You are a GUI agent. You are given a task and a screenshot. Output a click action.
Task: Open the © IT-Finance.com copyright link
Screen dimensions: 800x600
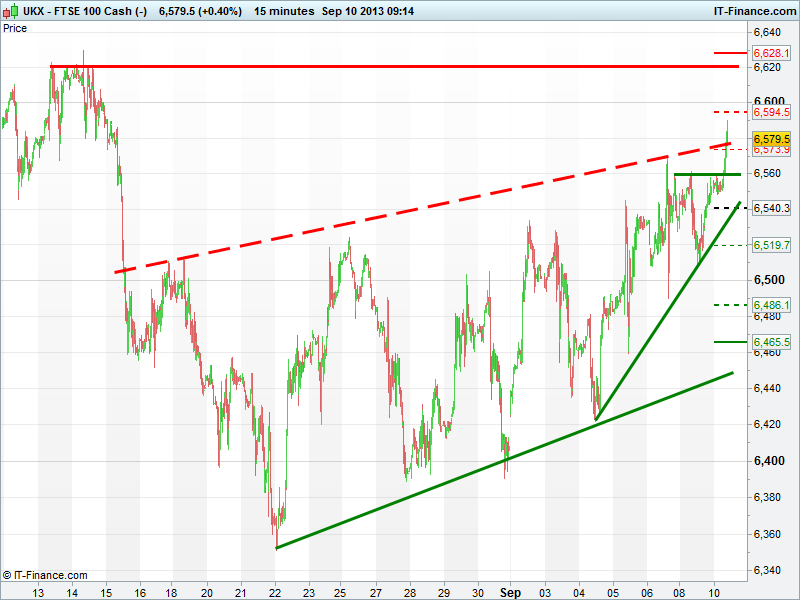click(x=46, y=575)
